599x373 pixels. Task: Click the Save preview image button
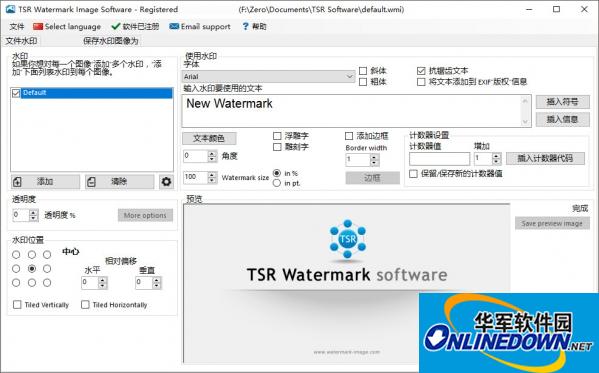click(552, 223)
